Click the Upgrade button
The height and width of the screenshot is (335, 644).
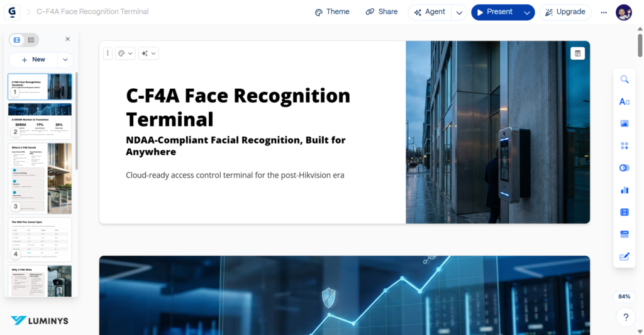click(565, 12)
